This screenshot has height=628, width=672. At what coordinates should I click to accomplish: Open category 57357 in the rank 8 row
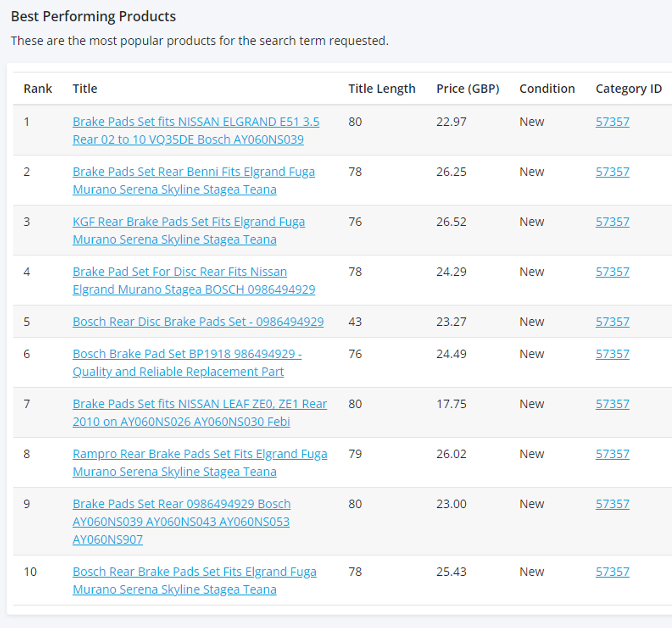coord(612,454)
